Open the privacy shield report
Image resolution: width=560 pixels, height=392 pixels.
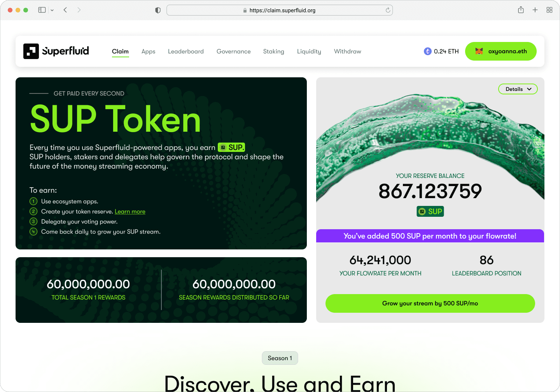[x=158, y=10]
